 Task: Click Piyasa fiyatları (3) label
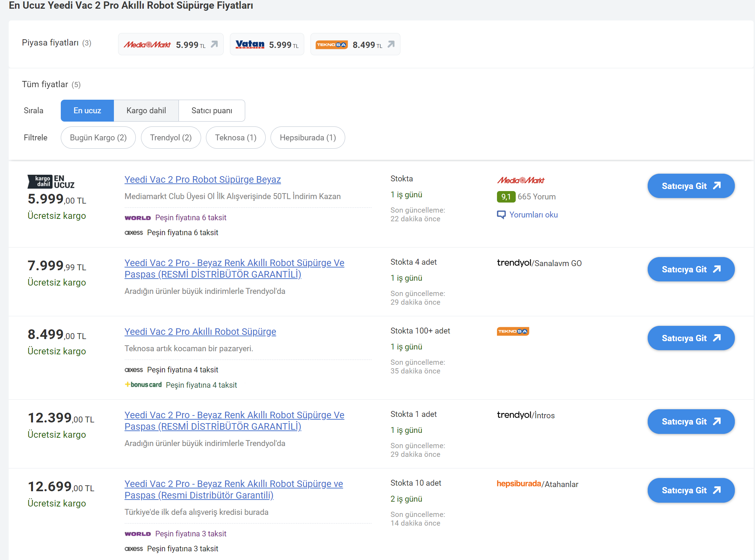(x=57, y=43)
